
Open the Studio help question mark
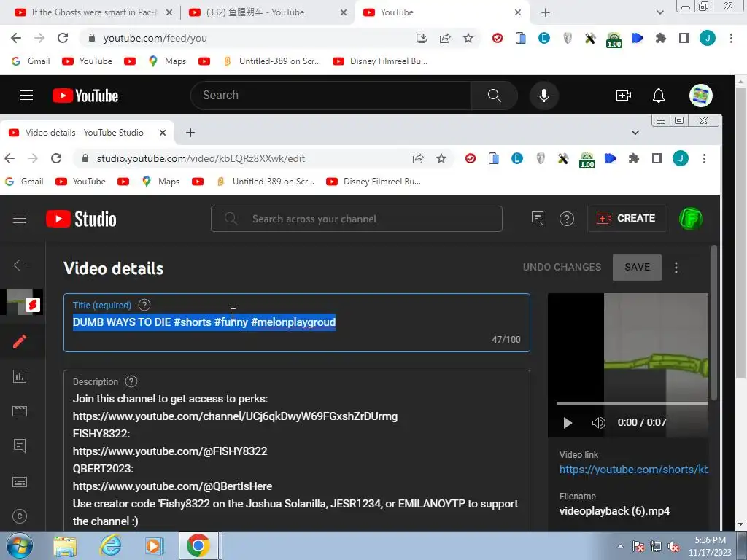(566, 219)
